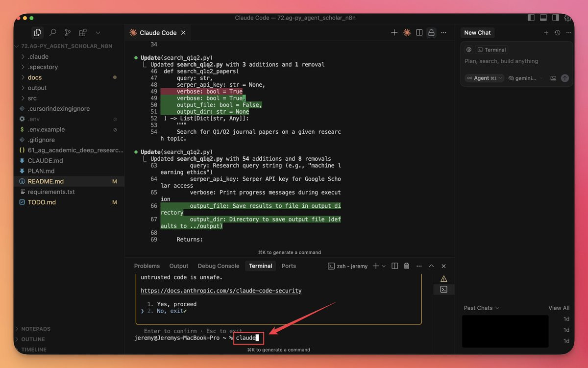
Task: Select the New Chat tab
Action: click(477, 33)
